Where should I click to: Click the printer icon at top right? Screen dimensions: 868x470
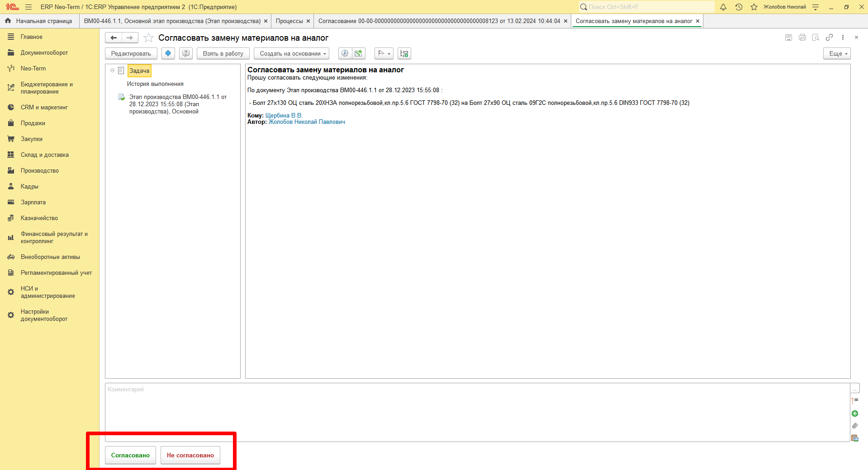click(x=802, y=38)
